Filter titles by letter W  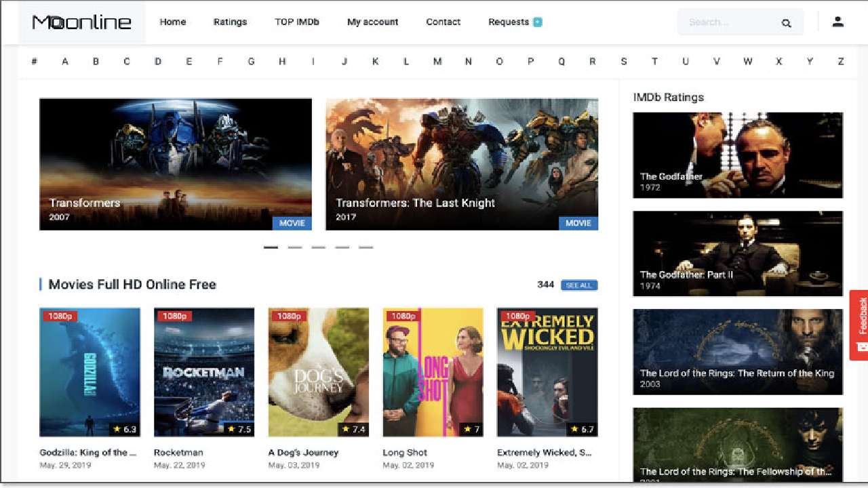click(747, 61)
